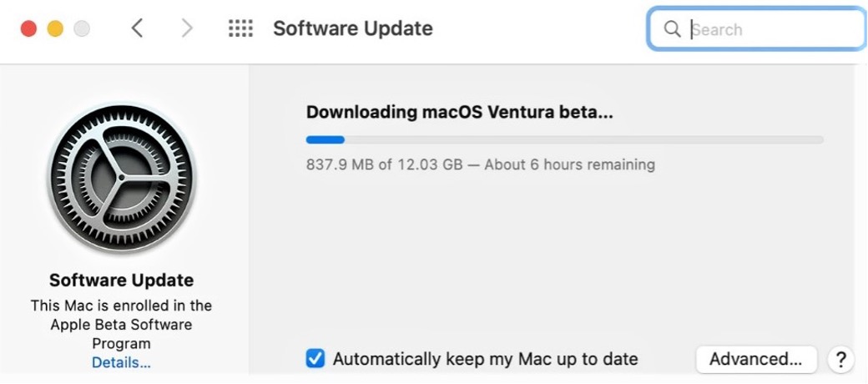Go back with the left chevron arrow

(138, 28)
